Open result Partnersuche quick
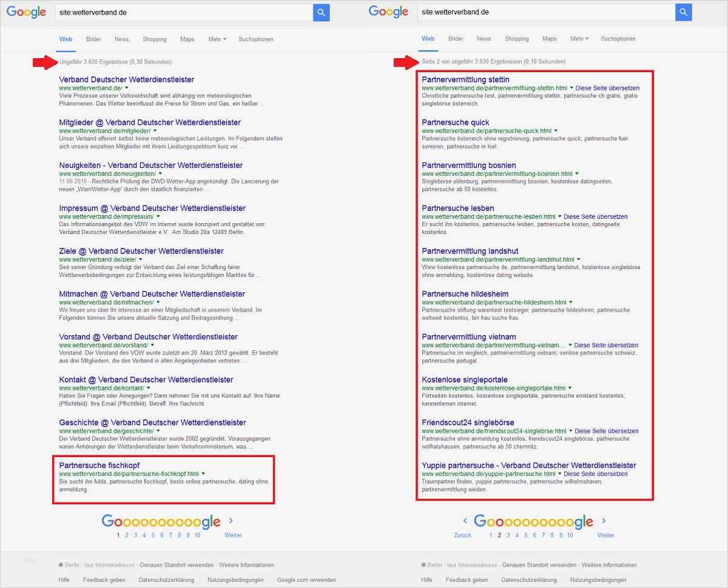Screen dimensions: 728x588 pos(456,122)
